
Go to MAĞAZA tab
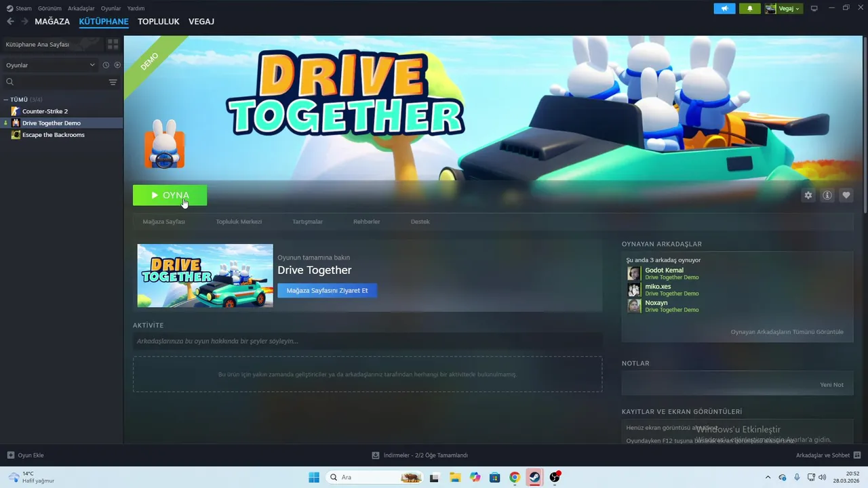click(52, 22)
